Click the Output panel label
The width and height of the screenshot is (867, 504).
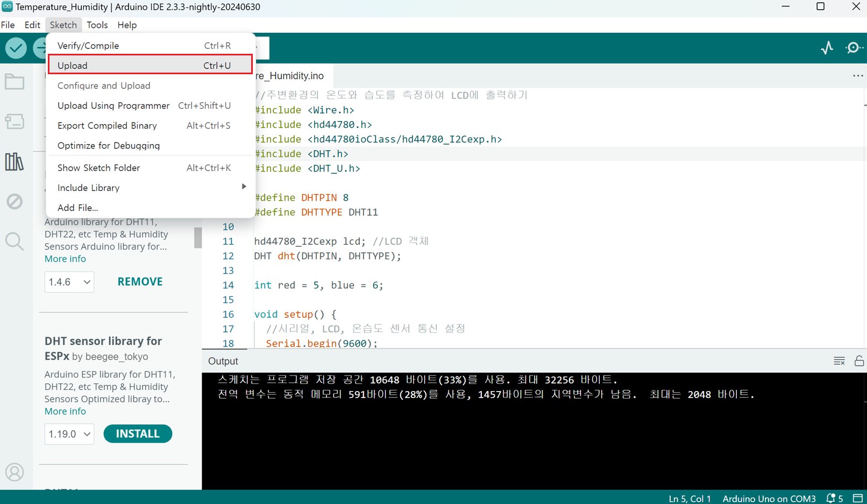tap(223, 361)
